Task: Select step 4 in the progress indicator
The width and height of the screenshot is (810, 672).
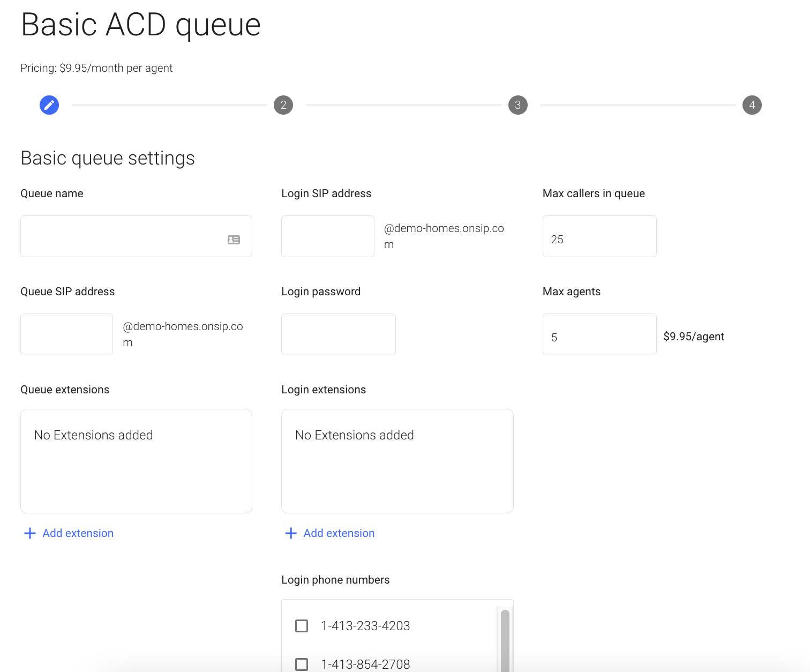Action: 752,105
